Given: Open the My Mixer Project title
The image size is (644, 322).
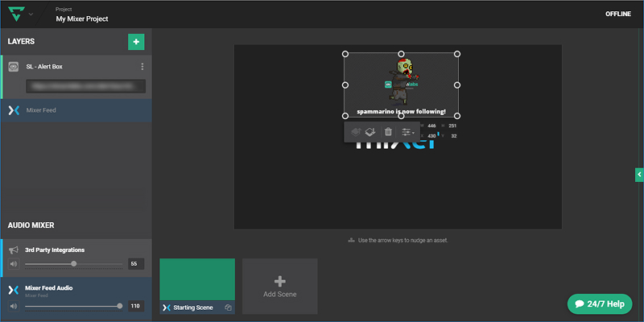Looking at the screenshot, I should (82, 19).
